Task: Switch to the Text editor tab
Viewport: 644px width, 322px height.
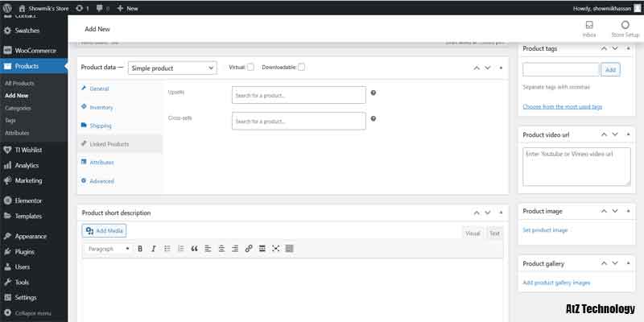Action: [494, 233]
